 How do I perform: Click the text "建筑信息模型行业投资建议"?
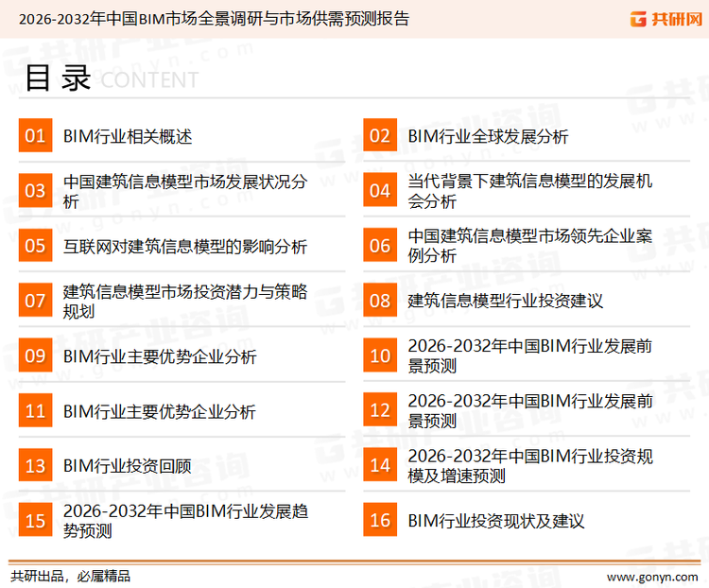[505, 301]
